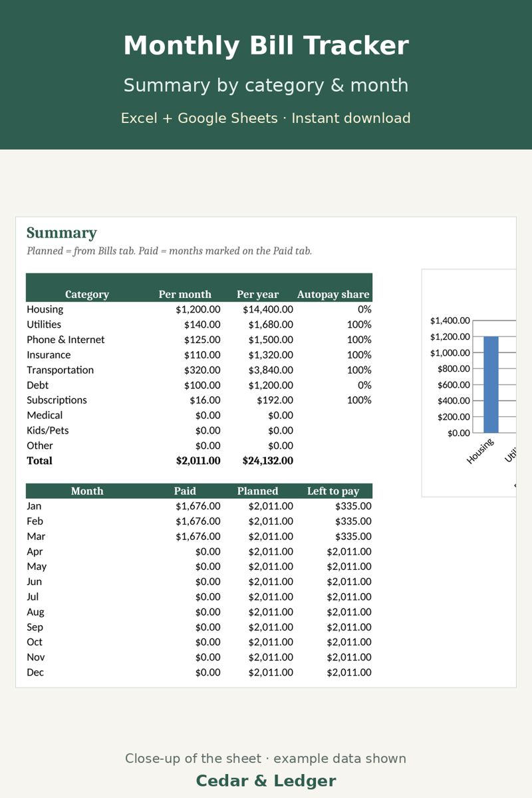The image size is (532, 798).
Task: Click the $1,320.00 Insurance per-year cell
Action: [x=271, y=355]
